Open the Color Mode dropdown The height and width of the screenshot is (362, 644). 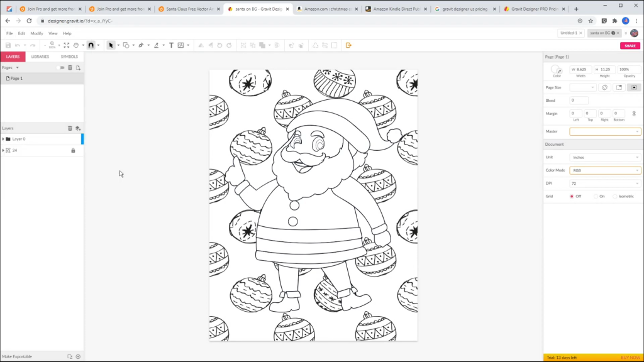click(605, 170)
